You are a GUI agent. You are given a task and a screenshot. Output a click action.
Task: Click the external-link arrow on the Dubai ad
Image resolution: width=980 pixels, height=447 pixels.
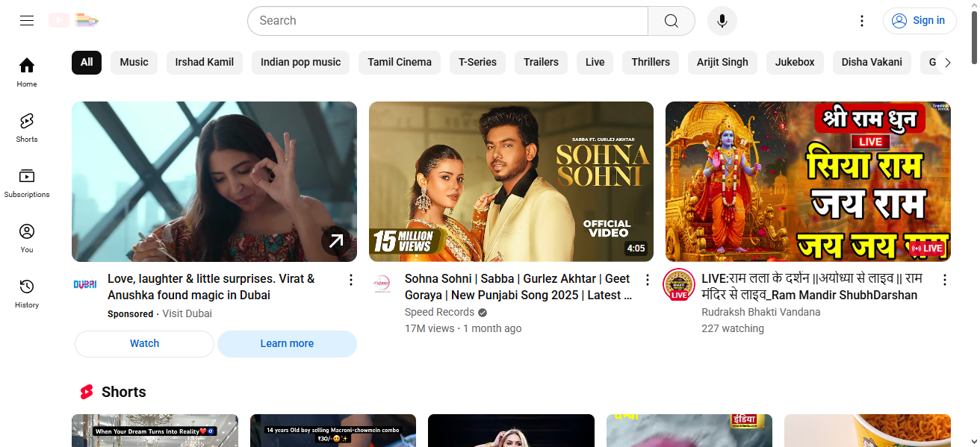pos(336,241)
